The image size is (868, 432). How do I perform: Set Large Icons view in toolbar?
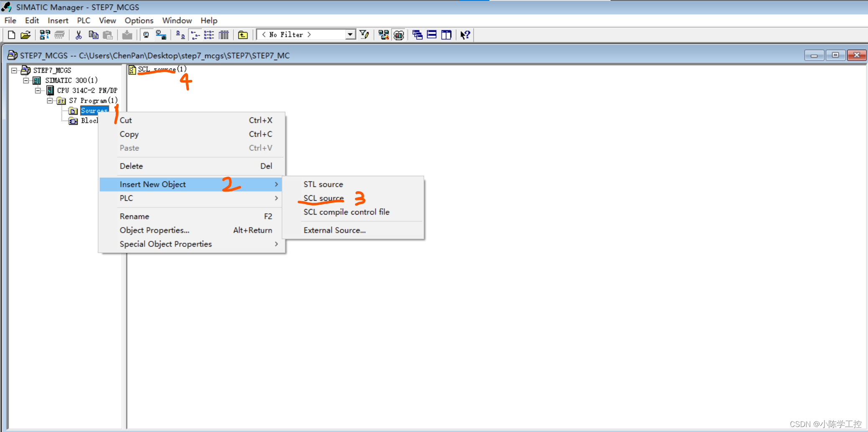click(x=180, y=35)
